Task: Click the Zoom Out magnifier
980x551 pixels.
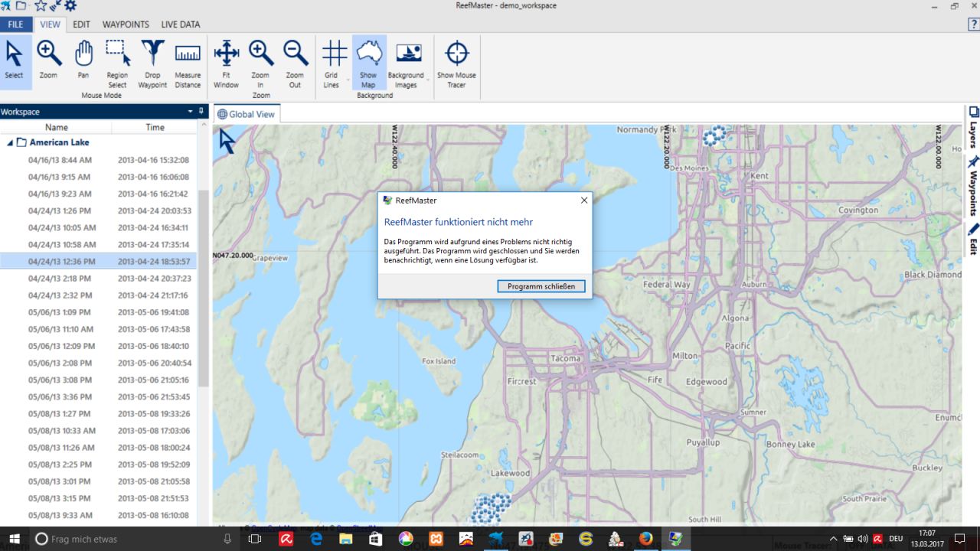Action: coord(295,60)
